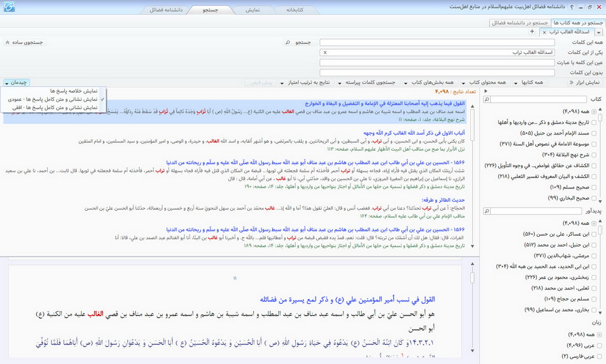Switch to the کتابخانه tab
The width and height of the screenshot is (606, 364).
click(295, 10)
